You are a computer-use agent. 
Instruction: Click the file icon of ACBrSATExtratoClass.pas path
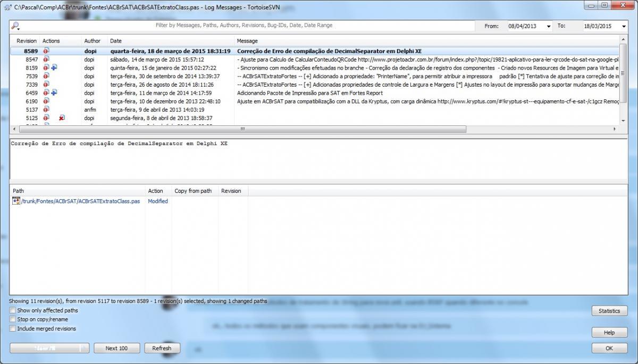coord(16,201)
